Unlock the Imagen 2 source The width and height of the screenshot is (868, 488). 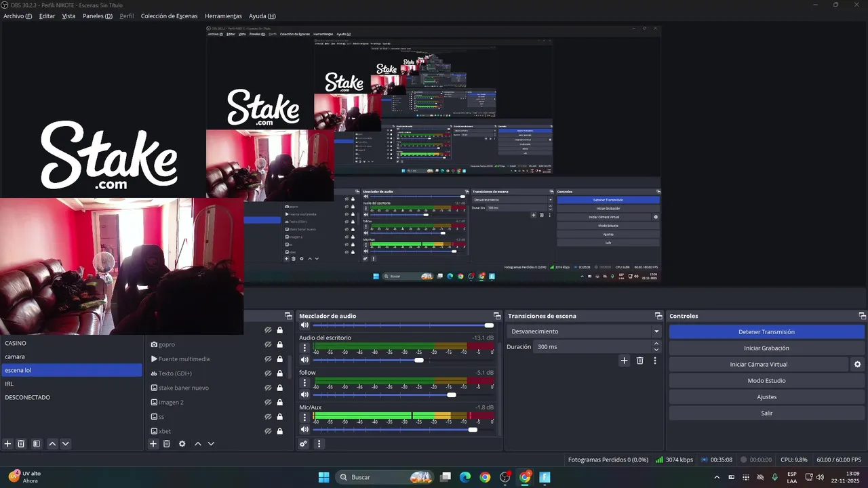click(279, 402)
